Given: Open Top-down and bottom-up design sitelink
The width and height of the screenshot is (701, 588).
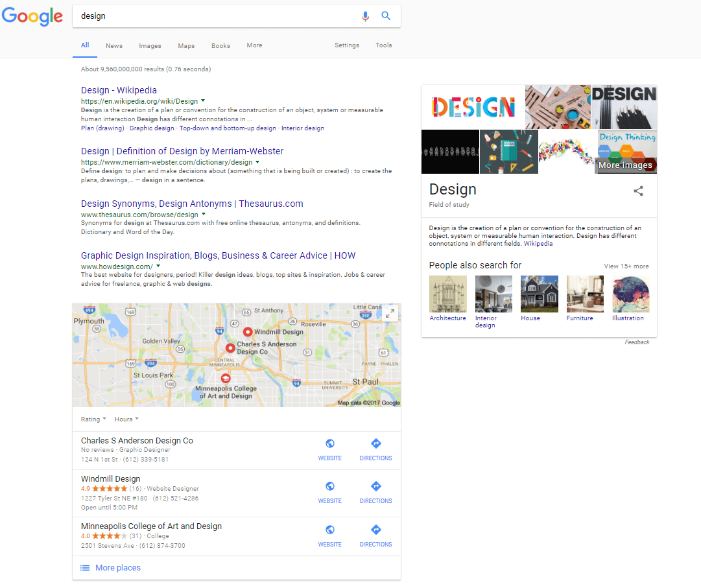Looking at the screenshot, I should [228, 128].
